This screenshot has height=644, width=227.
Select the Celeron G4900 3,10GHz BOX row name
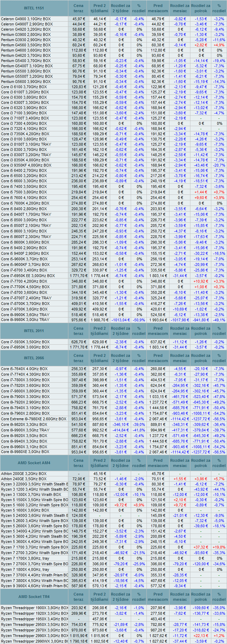[x=26, y=19]
